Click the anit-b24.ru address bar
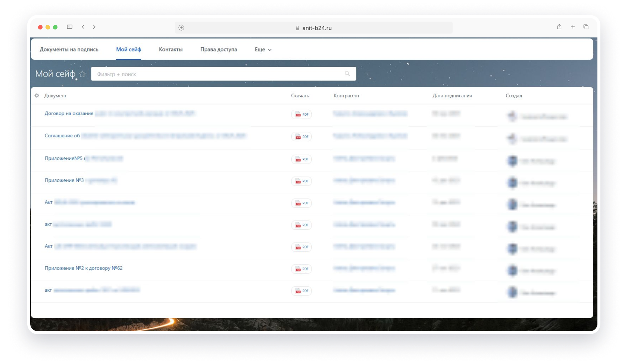 click(316, 28)
